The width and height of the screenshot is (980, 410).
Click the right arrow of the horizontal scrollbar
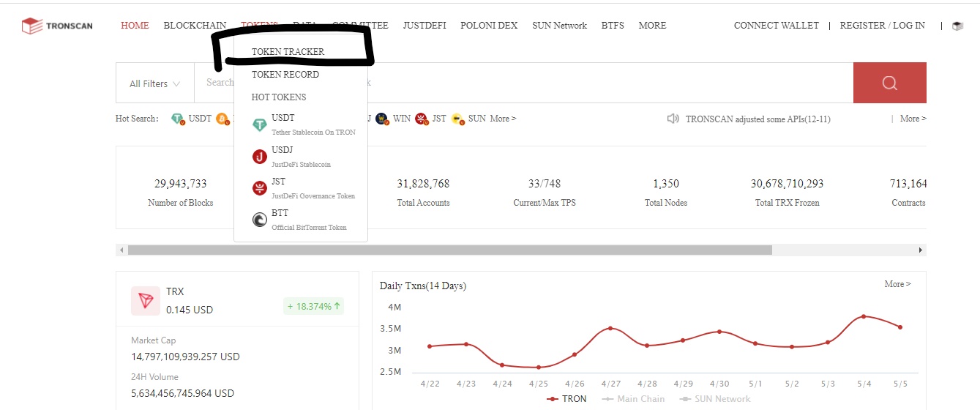921,250
